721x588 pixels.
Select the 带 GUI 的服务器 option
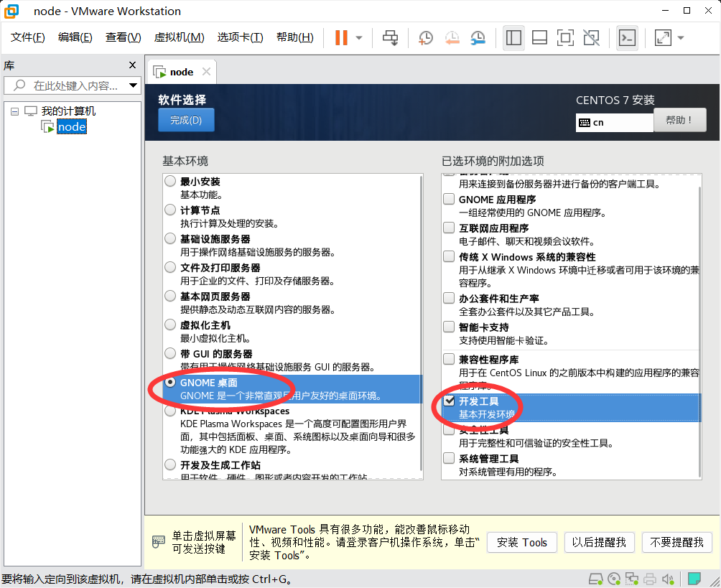pyautogui.click(x=170, y=354)
